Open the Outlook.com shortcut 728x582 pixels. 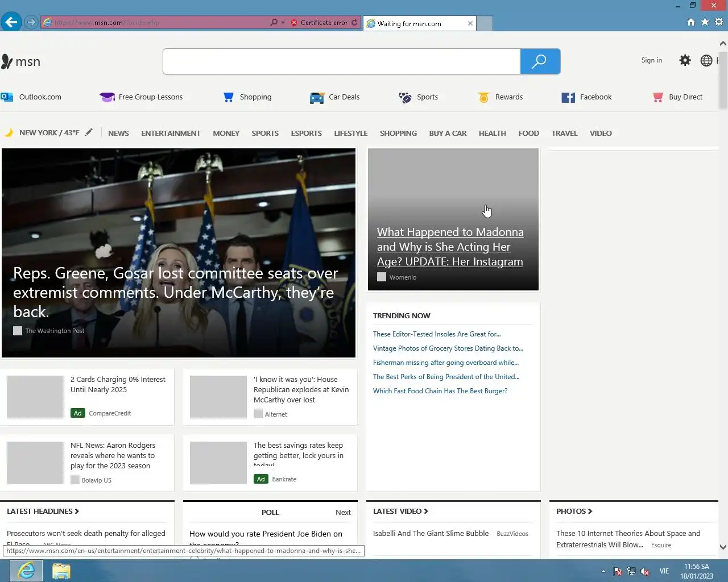pos(31,97)
